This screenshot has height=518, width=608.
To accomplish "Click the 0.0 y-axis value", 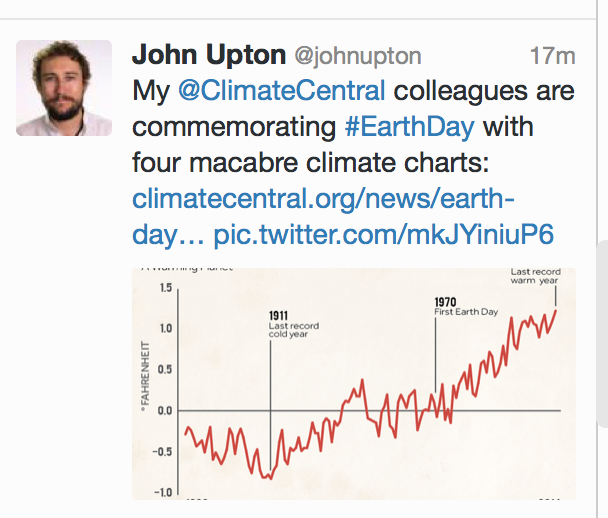I will click(x=165, y=410).
